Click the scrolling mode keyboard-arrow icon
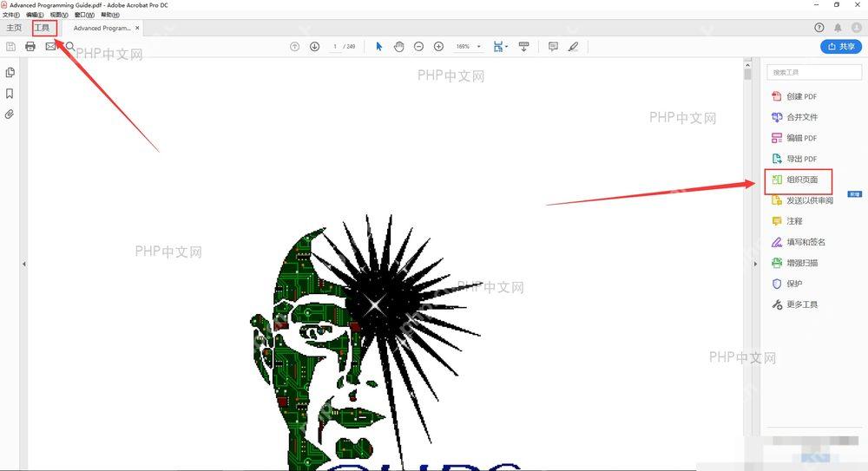868x471 pixels. (x=523, y=47)
